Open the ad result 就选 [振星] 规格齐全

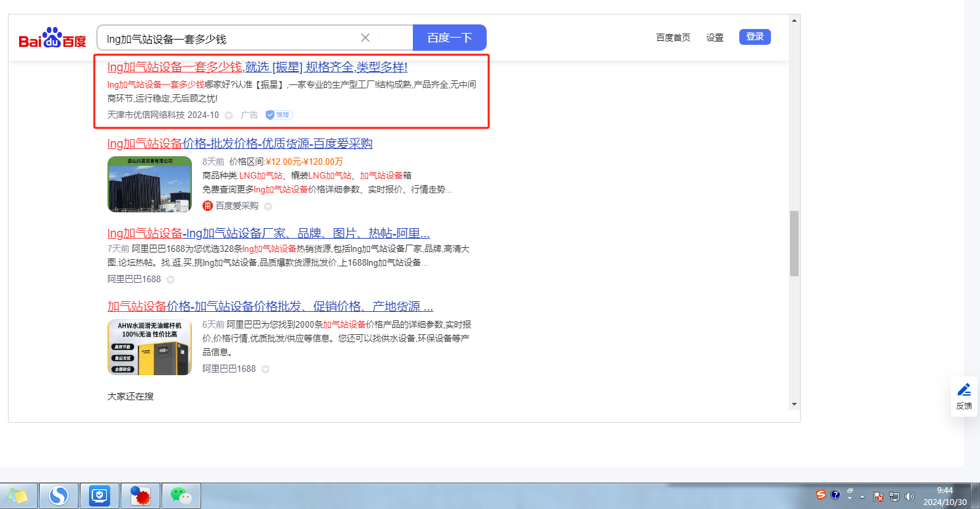coord(257,67)
